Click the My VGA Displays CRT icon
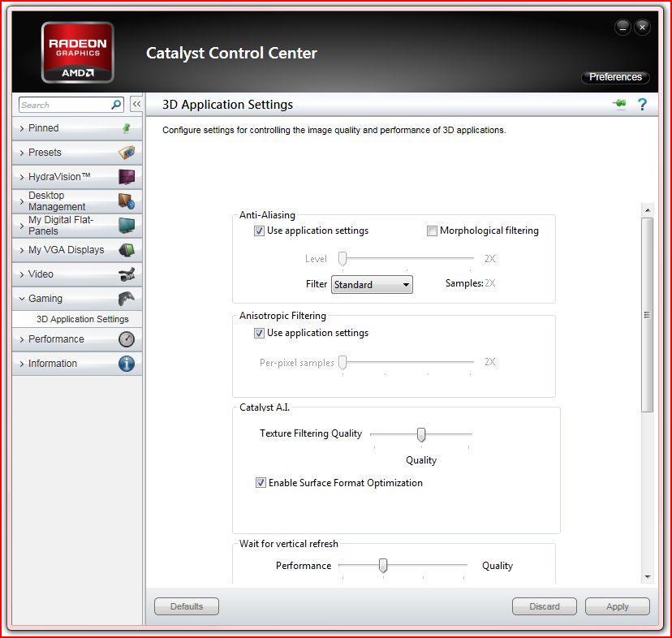Image resolution: width=672 pixels, height=638 pixels. click(x=127, y=249)
